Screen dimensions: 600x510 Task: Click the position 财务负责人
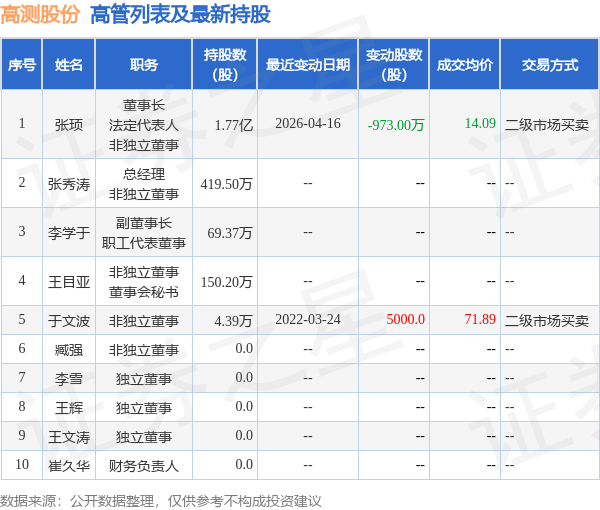(144, 466)
